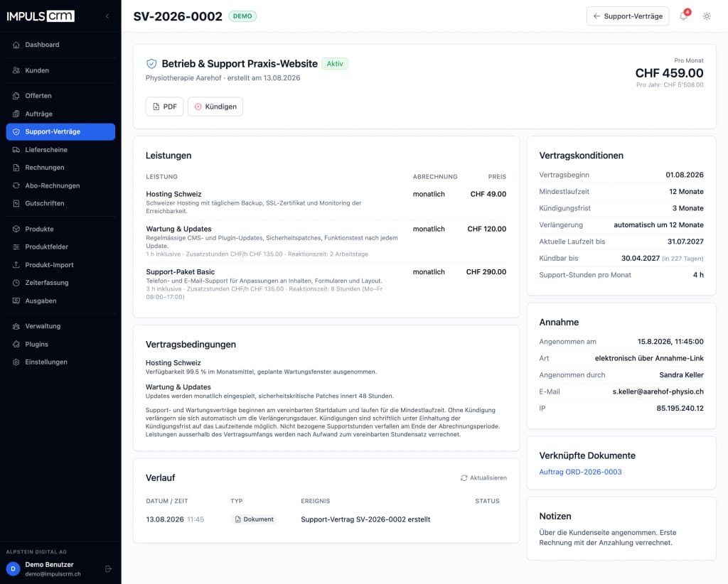Go back to Support-Verträge list
728x584 pixels.
628,16
